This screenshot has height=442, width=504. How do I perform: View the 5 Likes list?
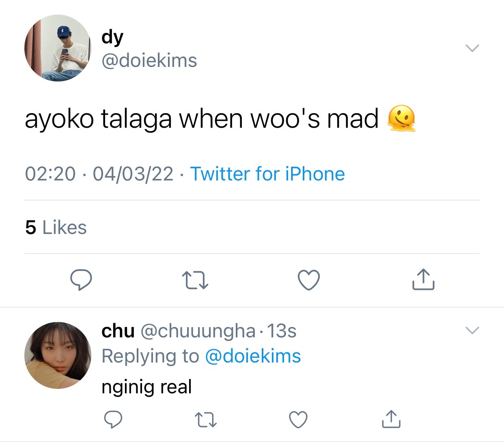[56, 227]
